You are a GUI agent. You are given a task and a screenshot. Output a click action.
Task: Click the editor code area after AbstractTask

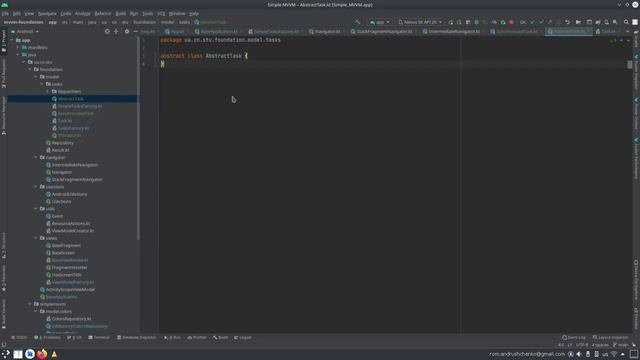tap(247, 56)
